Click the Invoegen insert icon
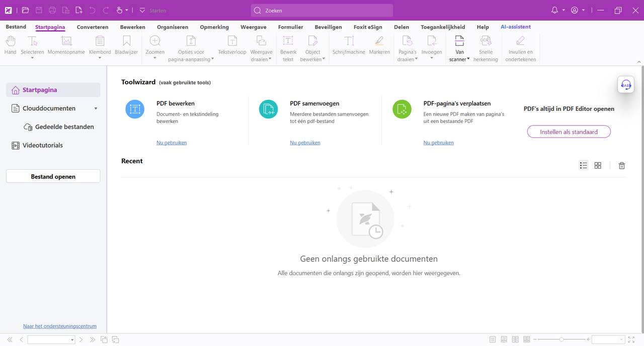The width and height of the screenshot is (644, 346). 432,41
